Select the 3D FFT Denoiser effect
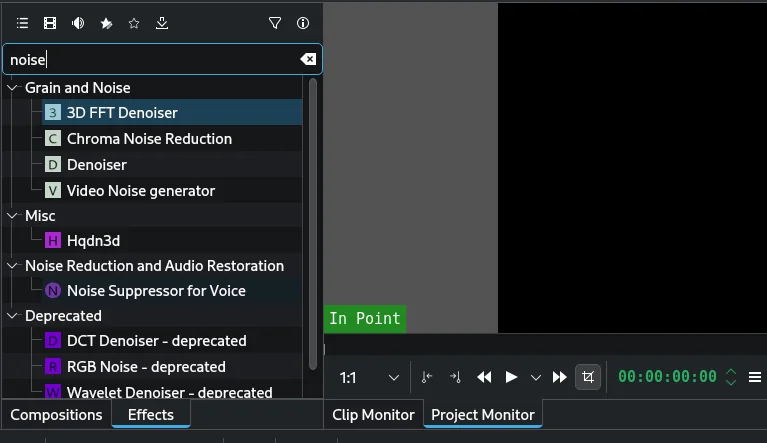Viewport: 767px width, 443px height. click(x=172, y=112)
